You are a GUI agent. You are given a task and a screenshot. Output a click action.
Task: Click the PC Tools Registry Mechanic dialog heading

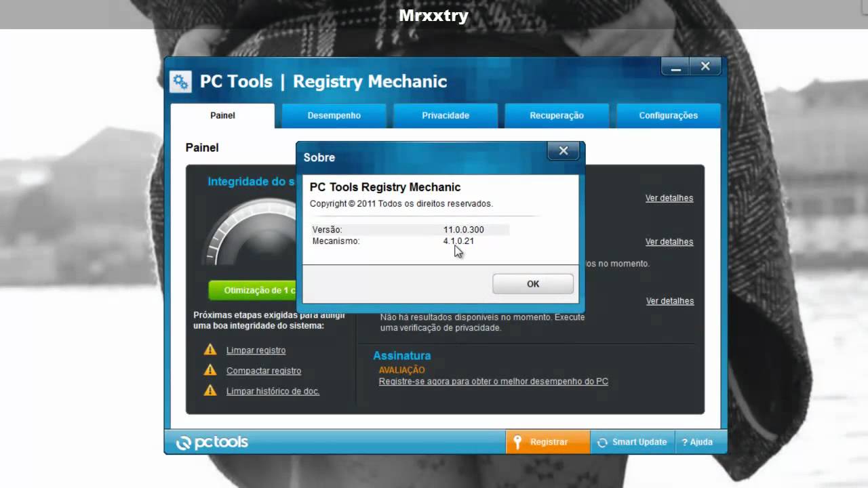pos(385,187)
